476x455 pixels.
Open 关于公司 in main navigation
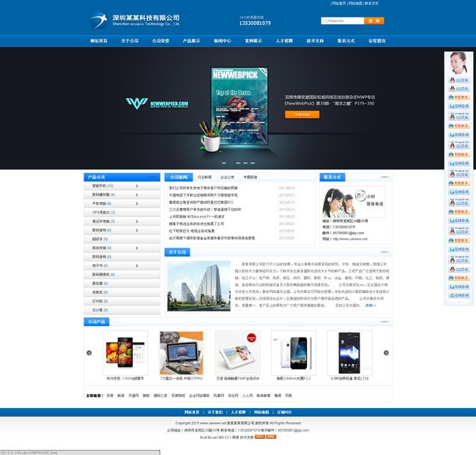(x=130, y=41)
